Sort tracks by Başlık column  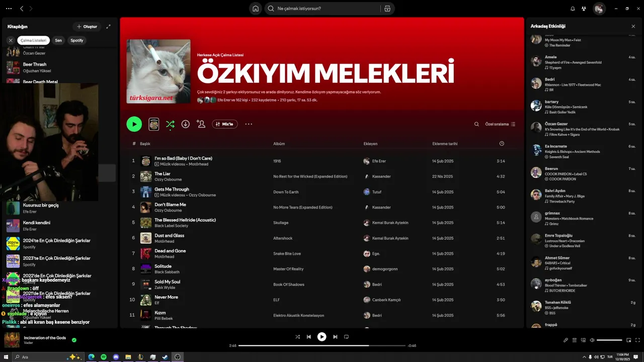[x=145, y=144]
